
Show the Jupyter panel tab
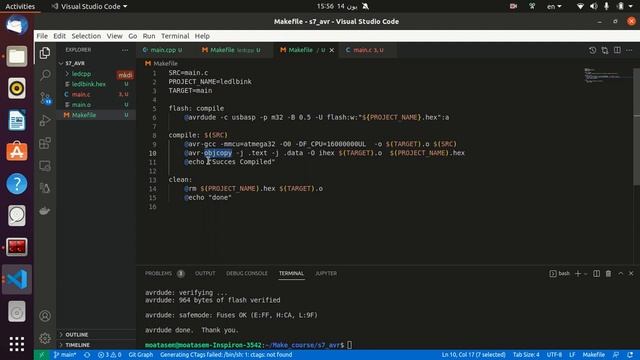pyautogui.click(x=326, y=273)
